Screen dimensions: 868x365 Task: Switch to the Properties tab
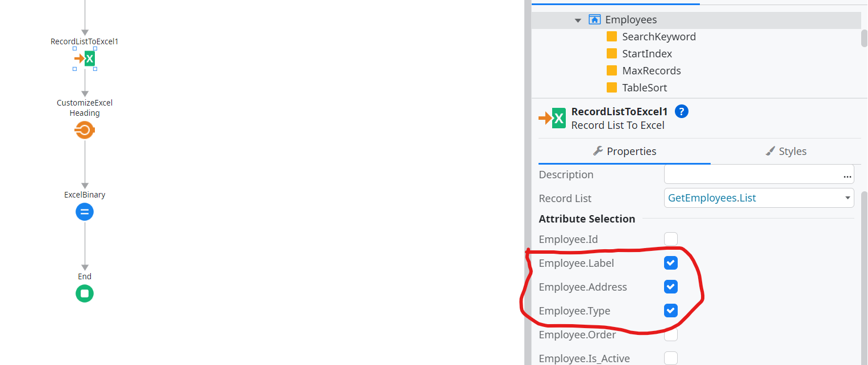click(624, 151)
